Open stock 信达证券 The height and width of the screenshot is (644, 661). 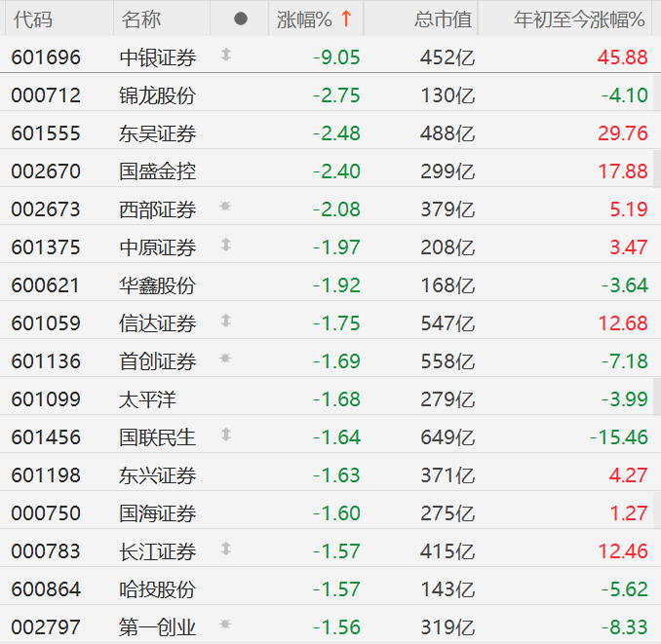click(x=158, y=323)
